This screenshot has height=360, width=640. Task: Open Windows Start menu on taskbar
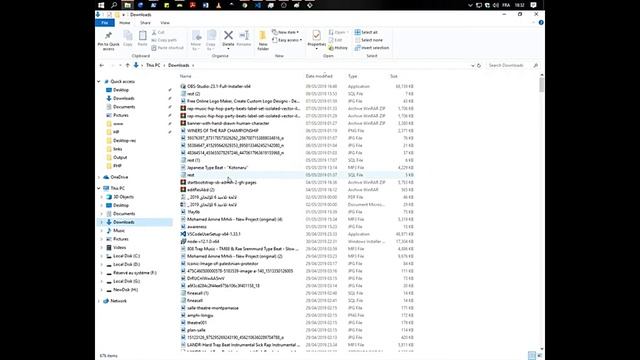click(101, 5)
